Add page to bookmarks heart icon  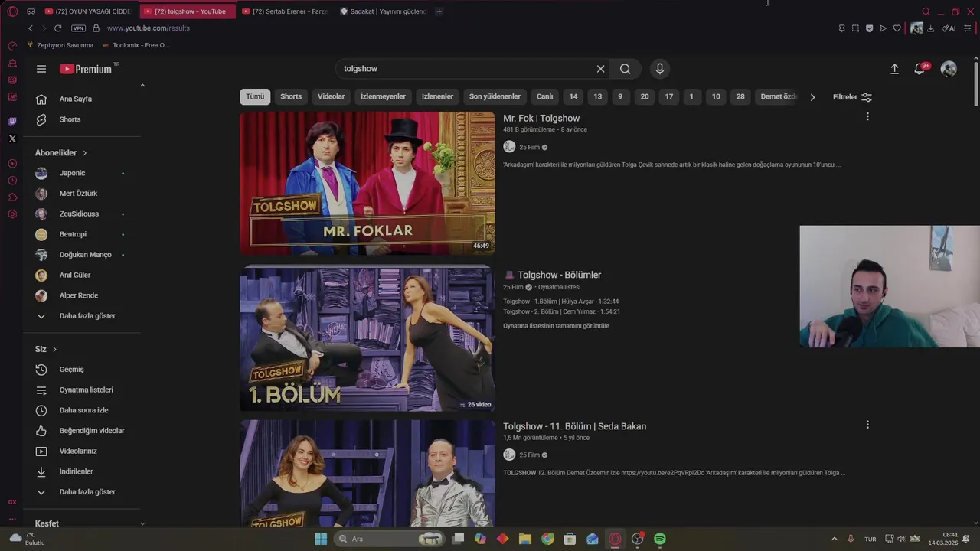(897, 28)
